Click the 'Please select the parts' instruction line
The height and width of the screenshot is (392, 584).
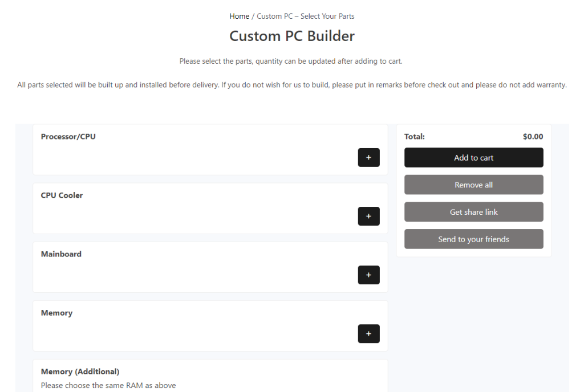(291, 61)
